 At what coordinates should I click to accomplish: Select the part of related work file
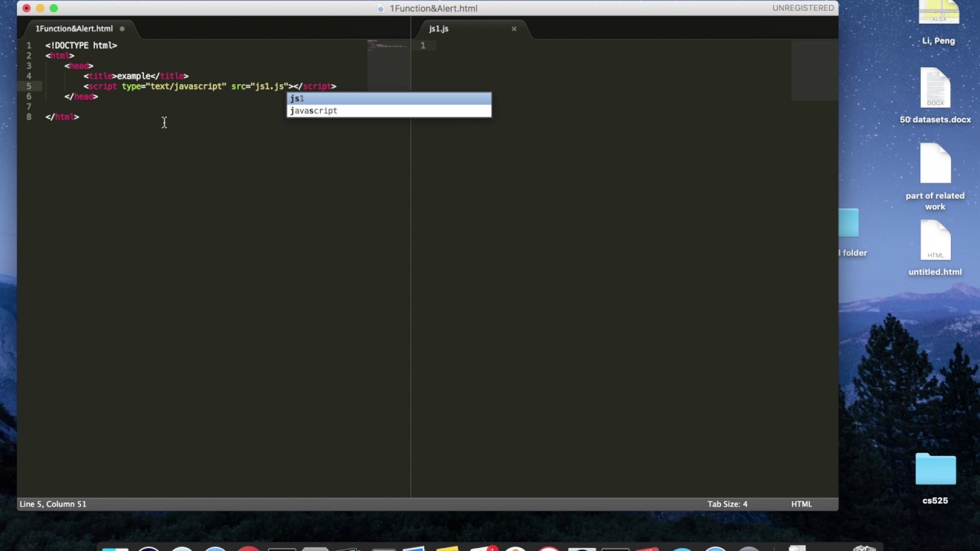pos(936,177)
